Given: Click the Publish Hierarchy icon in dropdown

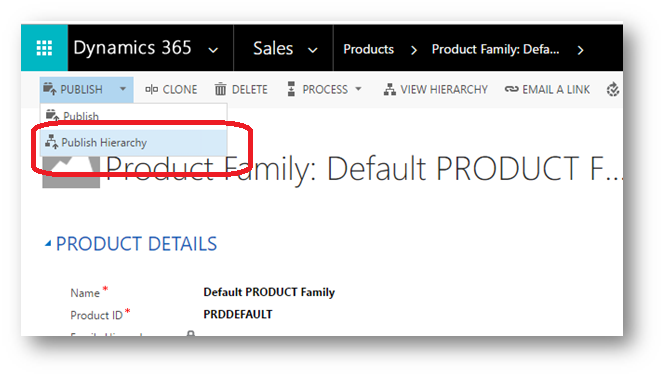Looking at the screenshot, I should coord(52,142).
